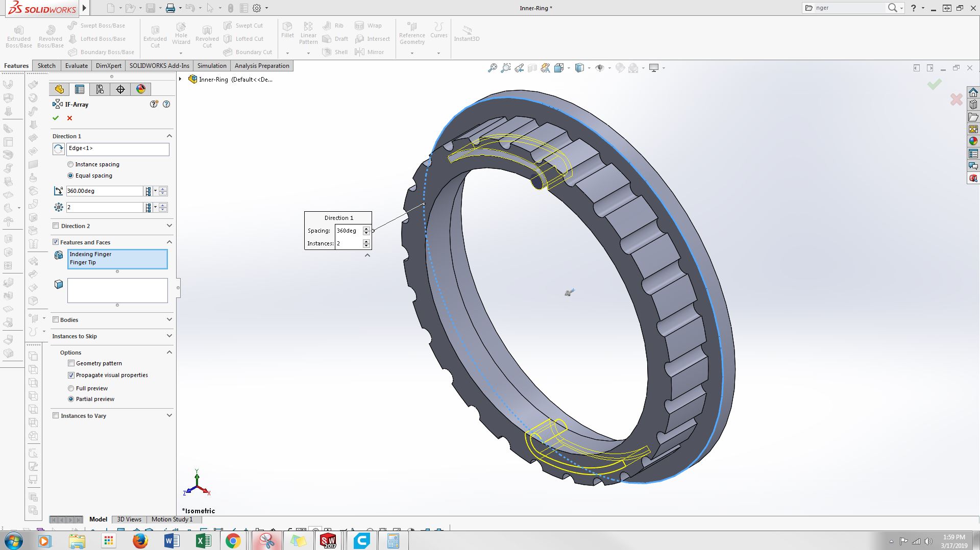Open the View Palette icon in task pane

pyautogui.click(x=973, y=129)
